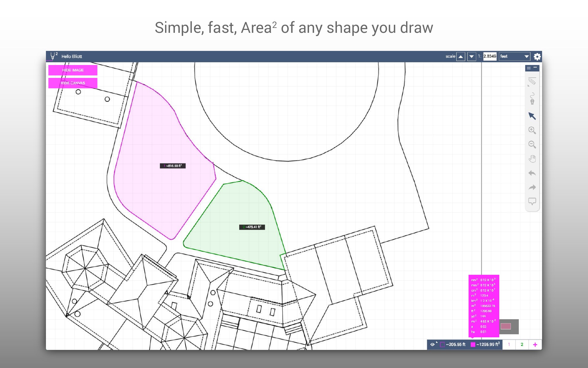Activate the arrow selection tool
The image size is (588, 368).
[532, 116]
